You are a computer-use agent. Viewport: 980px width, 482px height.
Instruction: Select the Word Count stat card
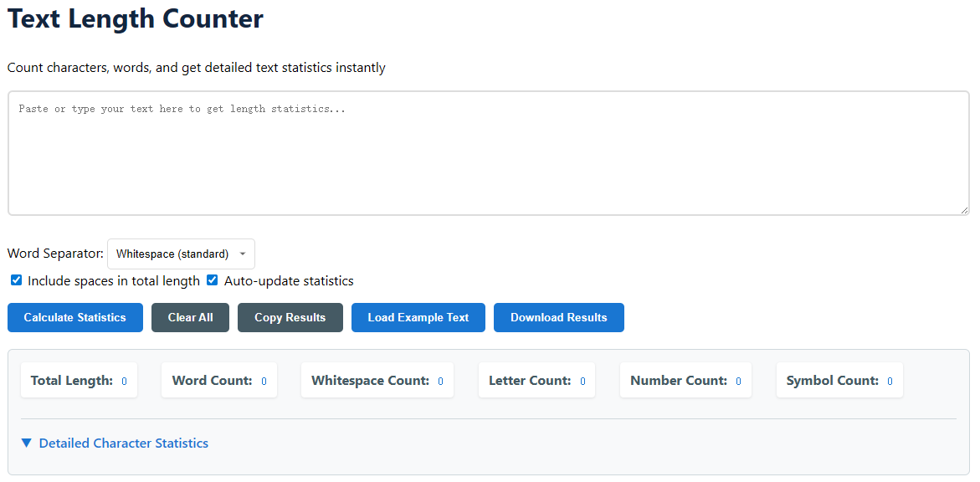click(218, 381)
